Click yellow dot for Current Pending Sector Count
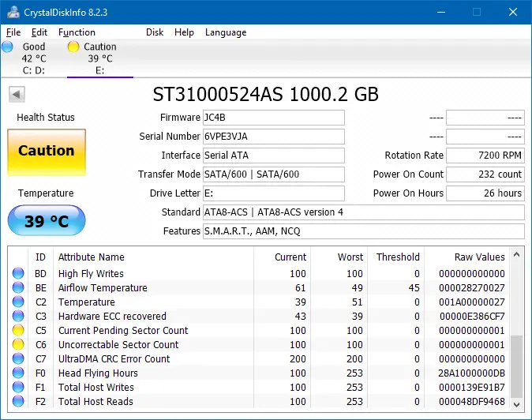 pyautogui.click(x=18, y=330)
